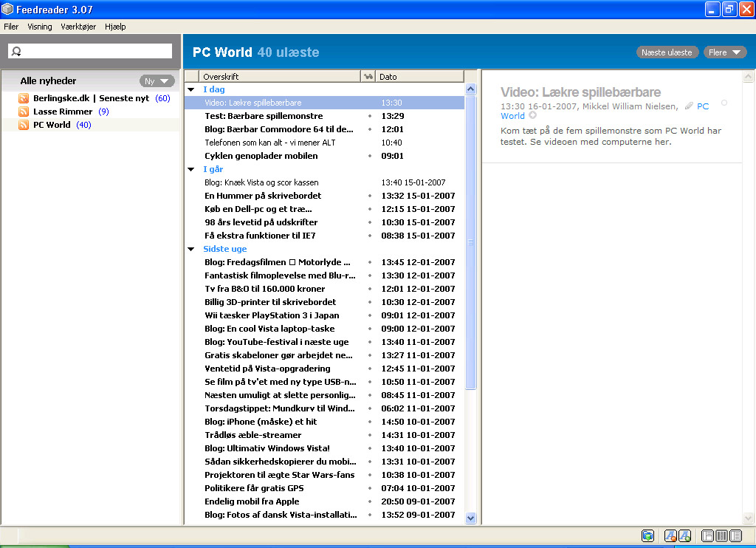Click the Næste ulæste button
The width and height of the screenshot is (756, 548).
point(667,52)
